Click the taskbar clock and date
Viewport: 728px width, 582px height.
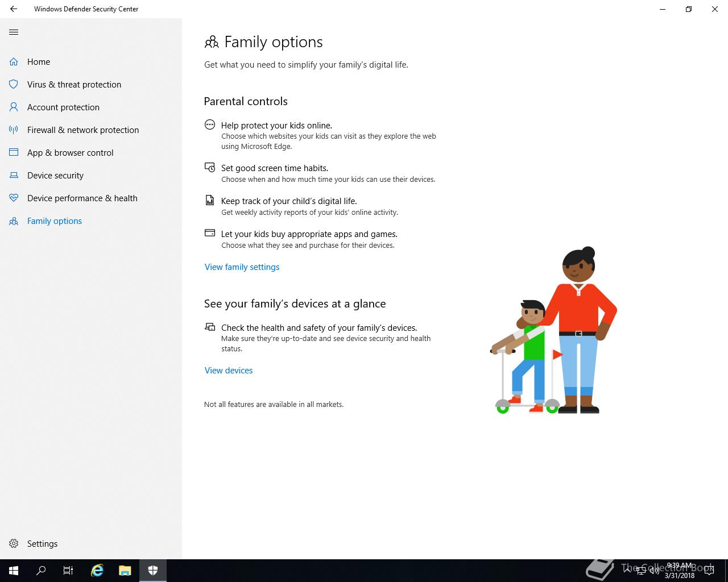680,571
